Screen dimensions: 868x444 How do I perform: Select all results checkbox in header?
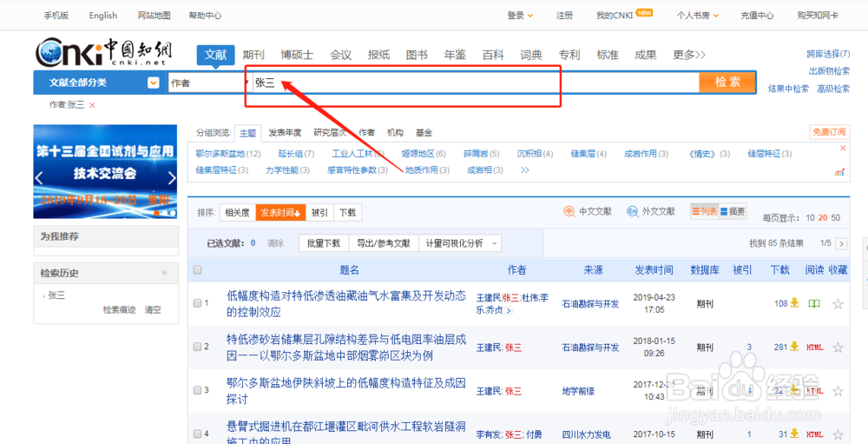coord(198,270)
